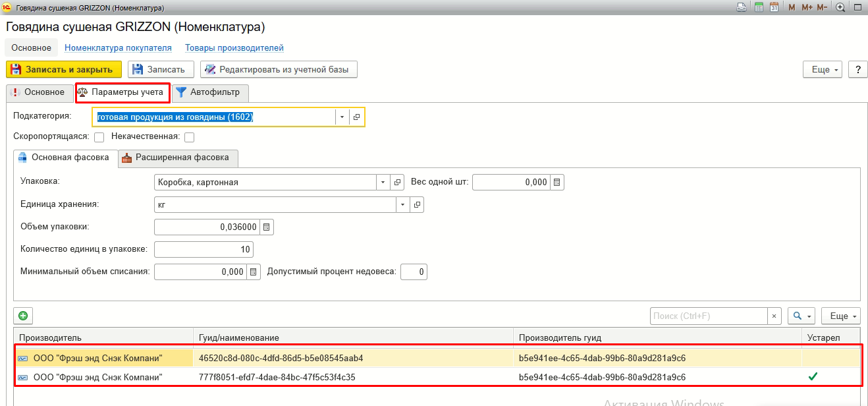This screenshot has height=406, width=868.
Task: Select the Параметры учета tab
Action: [121, 92]
